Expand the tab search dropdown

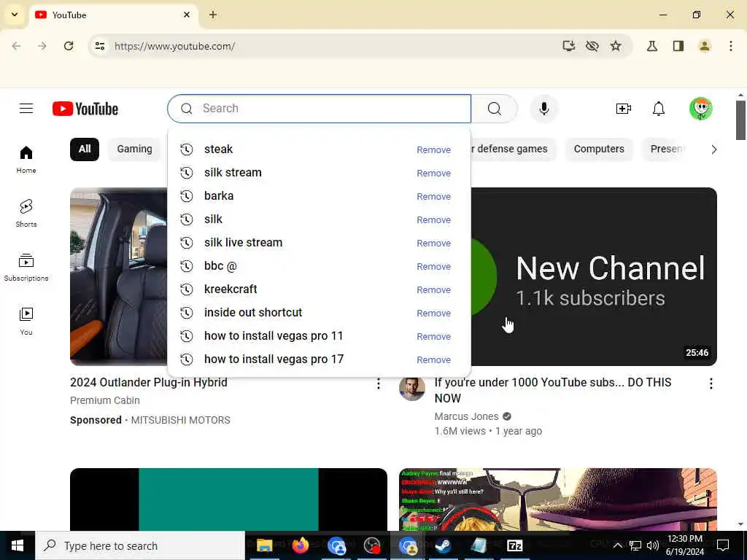point(15,15)
